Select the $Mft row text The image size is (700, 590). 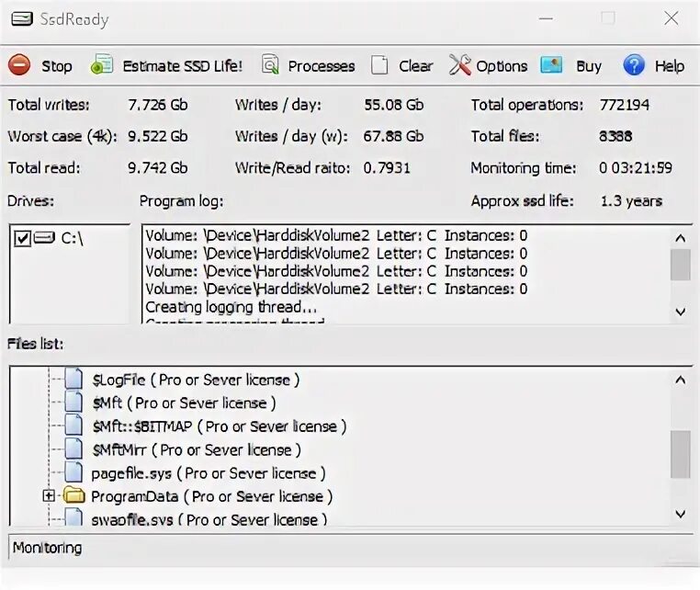[x=184, y=403]
